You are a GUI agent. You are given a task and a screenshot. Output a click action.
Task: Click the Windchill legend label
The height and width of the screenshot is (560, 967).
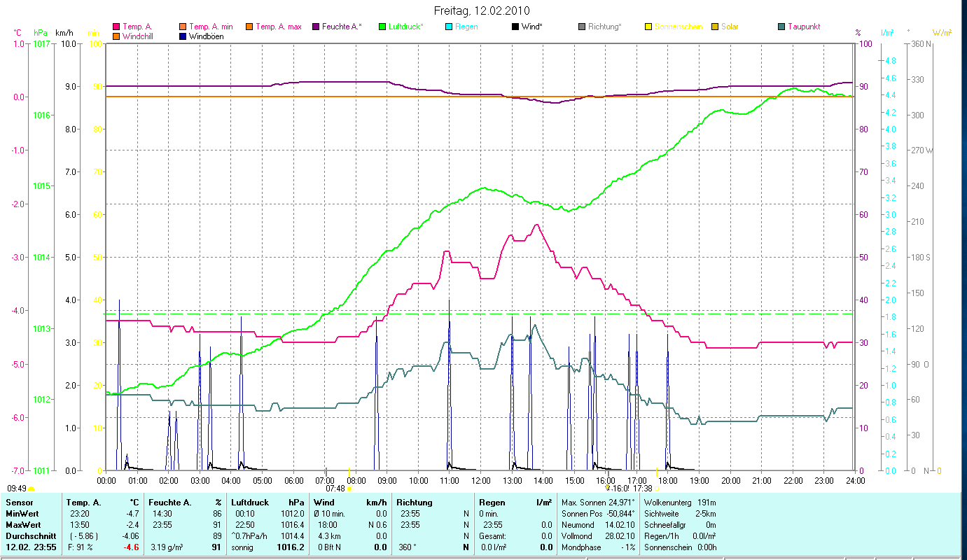137,36
